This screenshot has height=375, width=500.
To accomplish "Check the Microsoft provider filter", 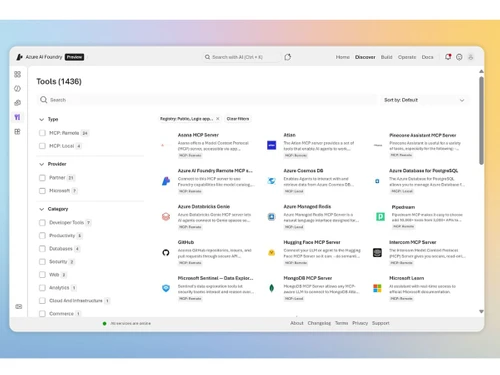I will pyautogui.click(x=42, y=191).
